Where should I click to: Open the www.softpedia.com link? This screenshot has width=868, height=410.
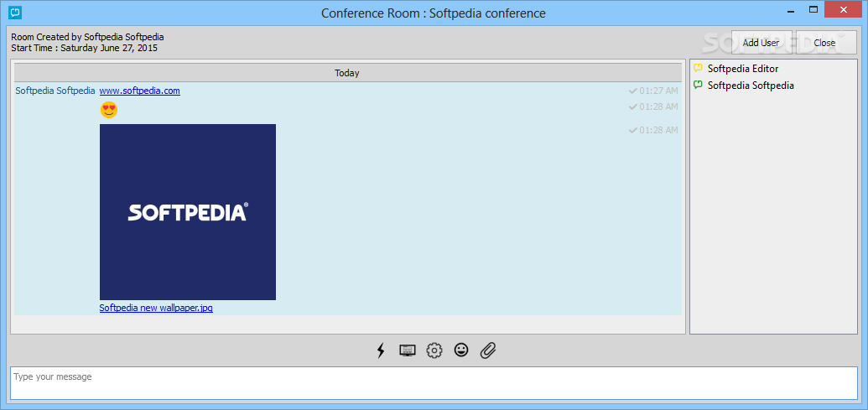[139, 91]
